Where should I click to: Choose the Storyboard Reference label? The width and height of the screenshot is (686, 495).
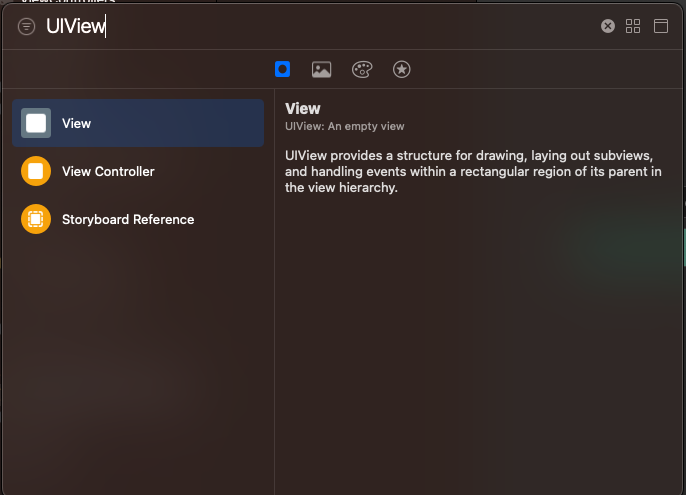(x=128, y=219)
